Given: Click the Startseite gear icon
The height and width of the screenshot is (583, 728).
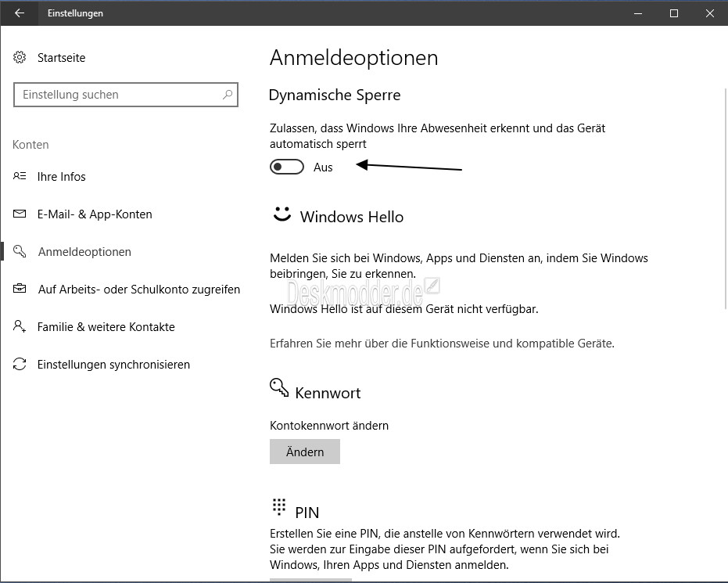Looking at the screenshot, I should (20, 57).
